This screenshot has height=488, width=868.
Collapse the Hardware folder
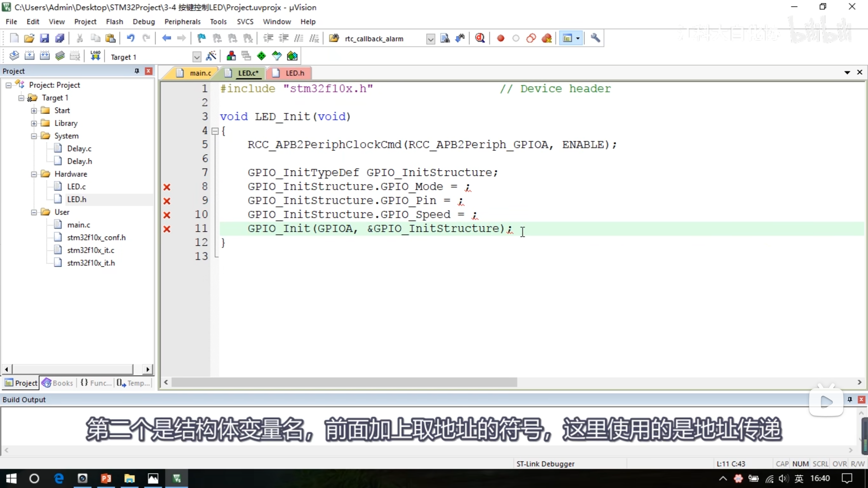tap(34, 174)
